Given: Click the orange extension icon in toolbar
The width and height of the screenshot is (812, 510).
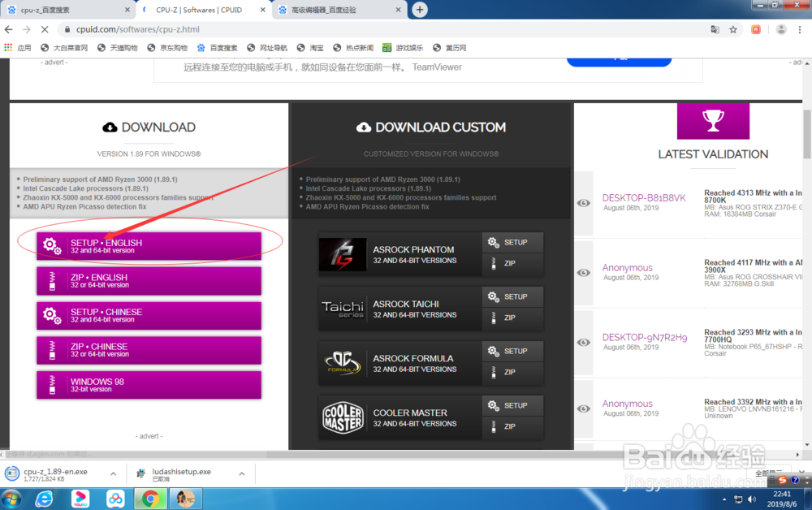Looking at the screenshot, I should point(756,29).
